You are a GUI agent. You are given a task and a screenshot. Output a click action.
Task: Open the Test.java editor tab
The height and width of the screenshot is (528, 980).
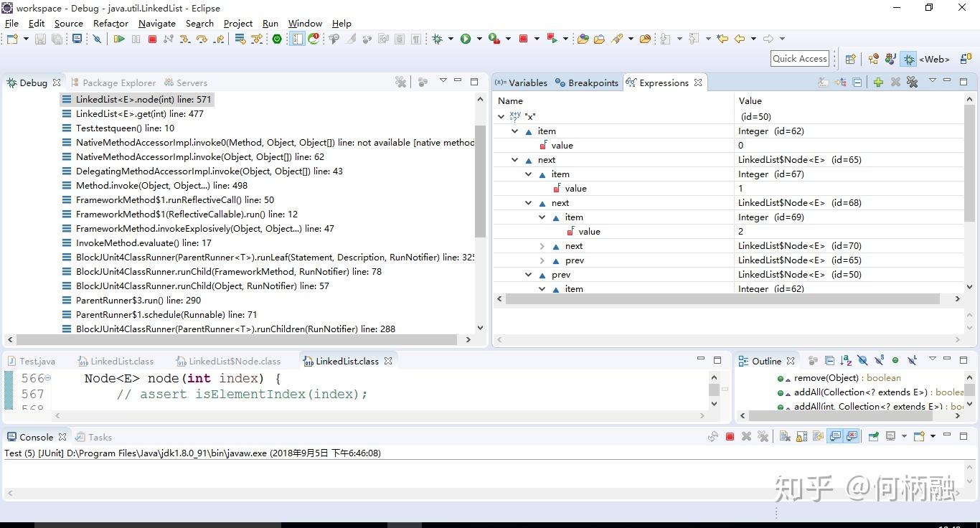coord(32,361)
